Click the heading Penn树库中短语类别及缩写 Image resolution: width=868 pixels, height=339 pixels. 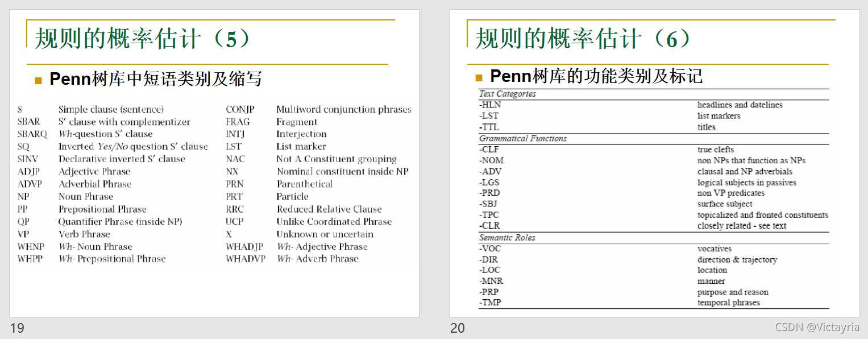156,79
